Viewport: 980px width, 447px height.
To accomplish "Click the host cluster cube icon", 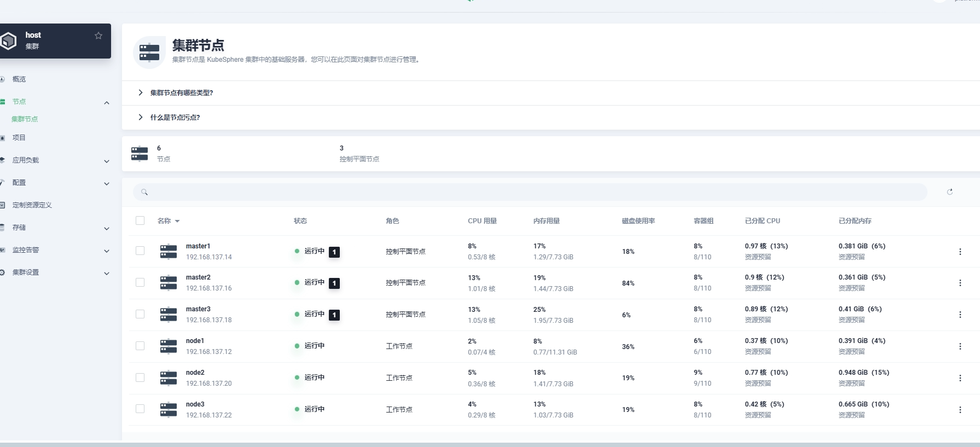I will 8,41.
